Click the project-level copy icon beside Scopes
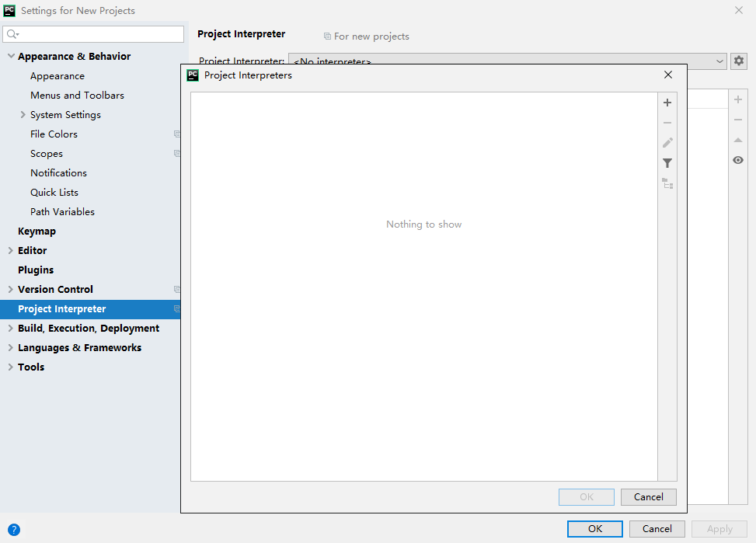The width and height of the screenshot is (756, 543). pyautogui.click(x=177, y=153)
